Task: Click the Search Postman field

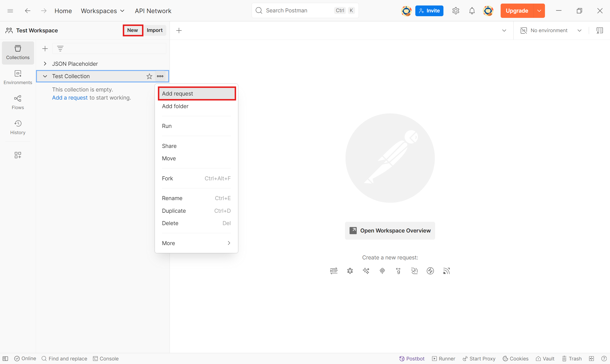Action: click(x=305, y=10)
